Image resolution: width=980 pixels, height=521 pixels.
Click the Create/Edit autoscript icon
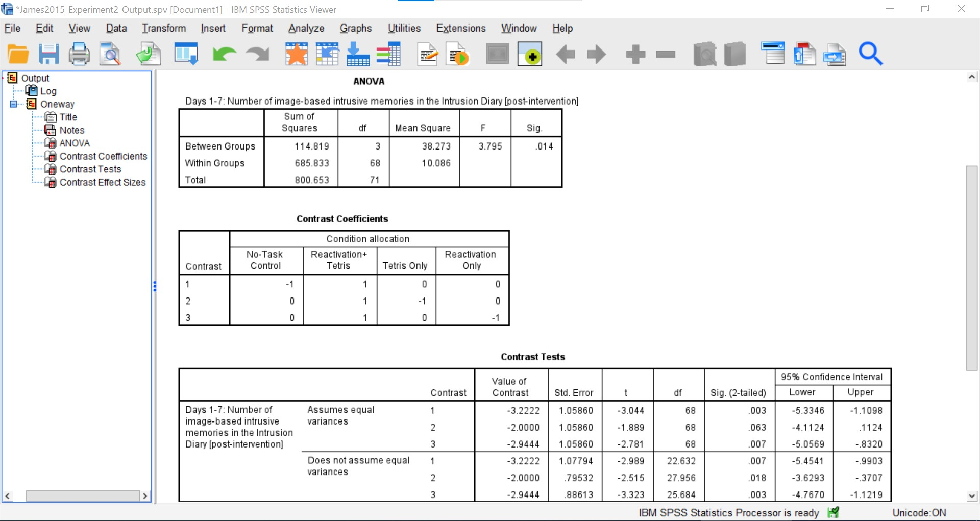[x=428, y=54]
